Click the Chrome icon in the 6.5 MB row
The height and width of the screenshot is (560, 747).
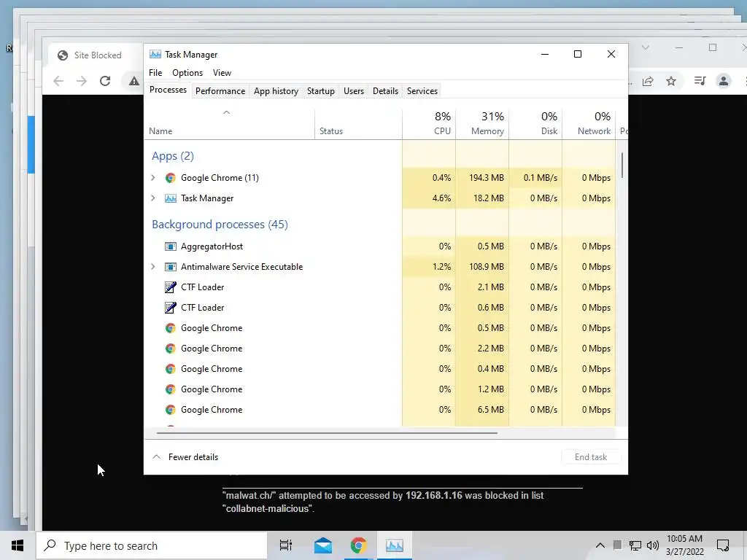170,410
